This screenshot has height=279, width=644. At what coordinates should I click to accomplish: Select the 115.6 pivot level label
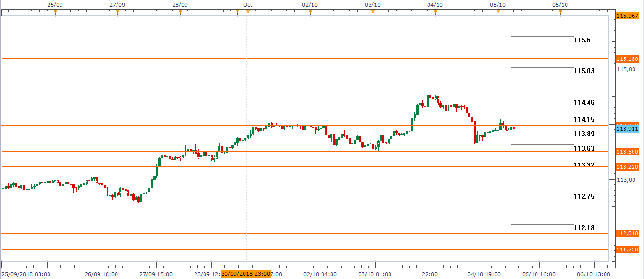click(582, 40)
